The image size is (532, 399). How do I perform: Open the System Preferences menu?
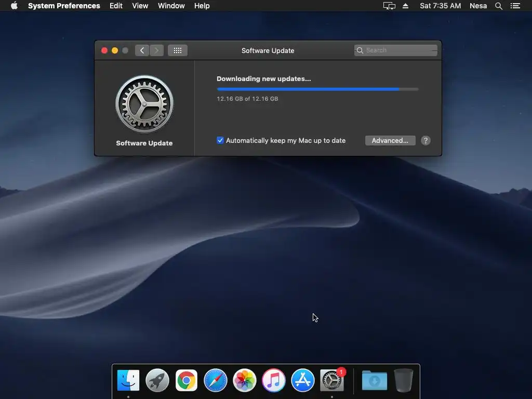(x=64, y=6)
